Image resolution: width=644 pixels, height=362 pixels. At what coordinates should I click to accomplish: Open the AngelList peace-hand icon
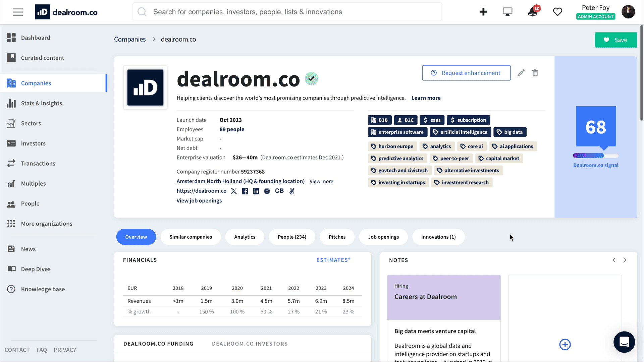click(292, 191)
